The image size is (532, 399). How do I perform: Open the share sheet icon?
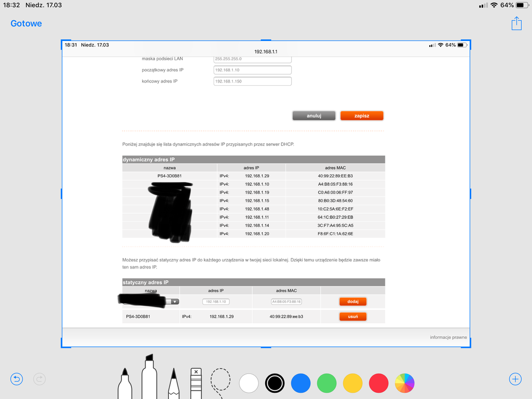click(x=516, y=23)
